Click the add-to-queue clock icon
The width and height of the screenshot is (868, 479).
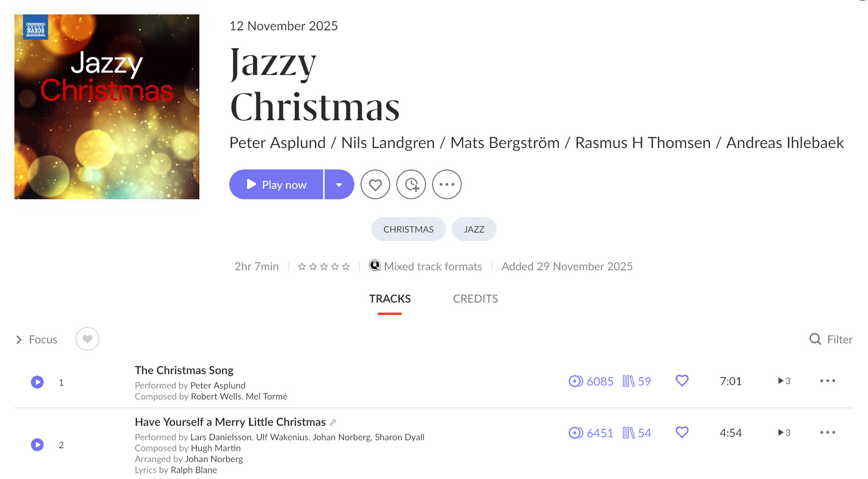point(411,185)
